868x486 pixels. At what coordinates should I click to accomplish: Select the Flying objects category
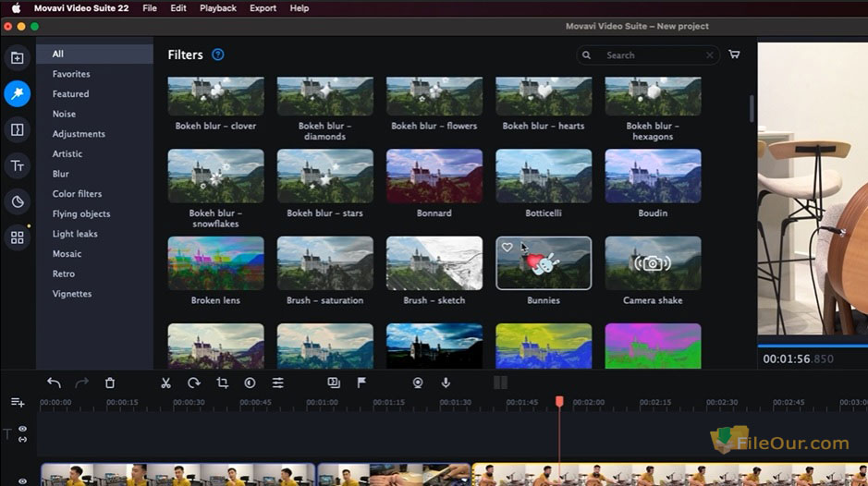tap(94, 213)
